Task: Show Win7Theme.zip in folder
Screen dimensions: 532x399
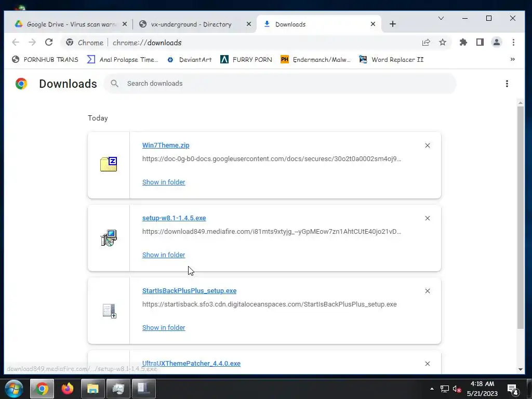Action: pyautogui.click(x=164, y=182)
